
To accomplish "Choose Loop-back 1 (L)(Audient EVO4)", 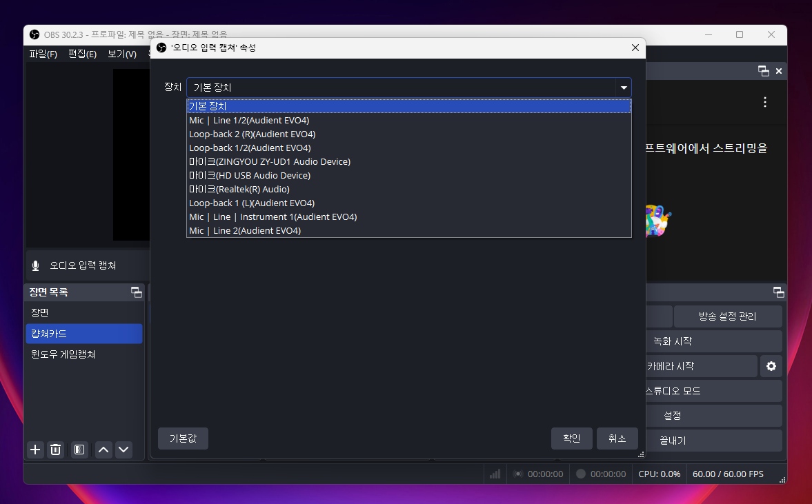I will click(x=409, y=203).
